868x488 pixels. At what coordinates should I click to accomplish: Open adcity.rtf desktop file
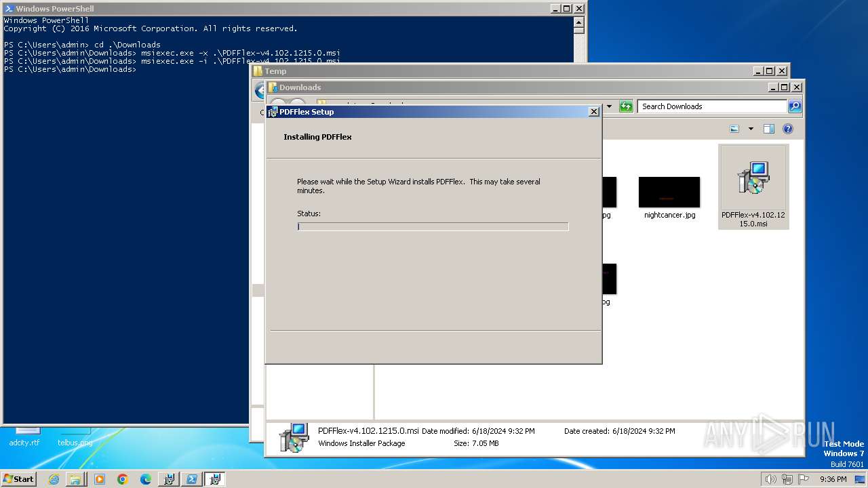point(24,437)
